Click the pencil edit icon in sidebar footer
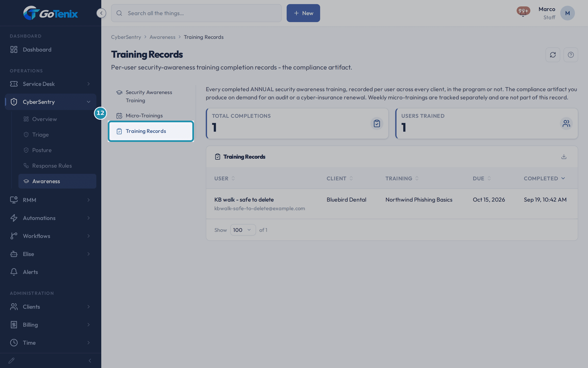 point(11,360)
